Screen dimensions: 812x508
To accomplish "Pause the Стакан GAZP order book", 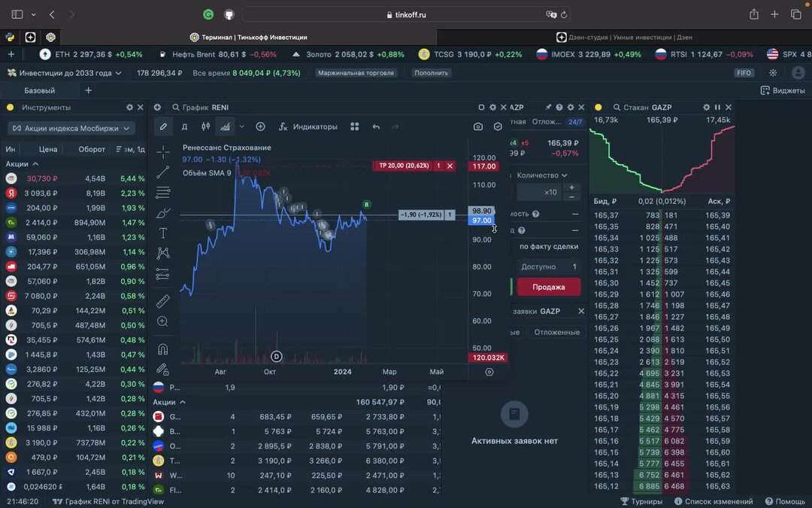I will [x=717, y=108].
